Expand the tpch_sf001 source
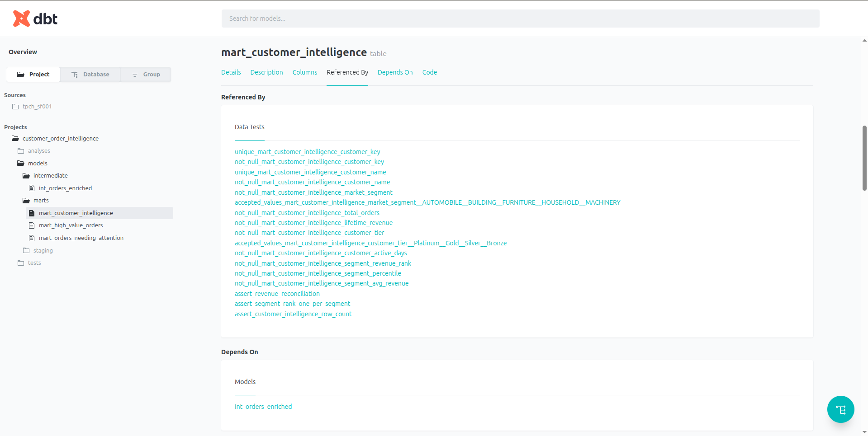868x436 pixels. click(37, 107)
